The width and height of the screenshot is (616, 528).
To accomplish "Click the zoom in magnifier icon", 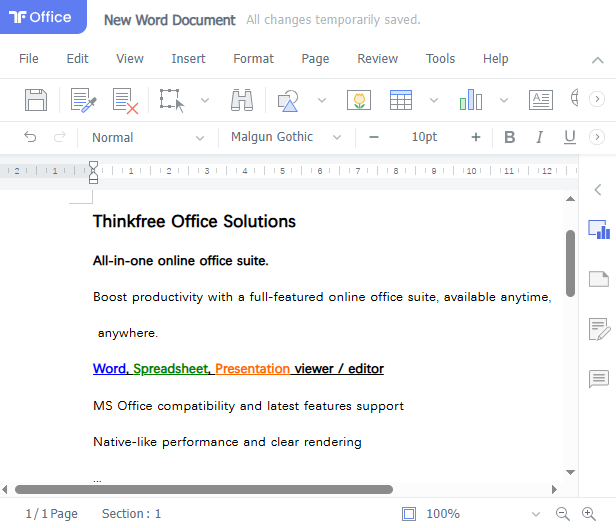I will pyautogui.click(x=588, y=513).
